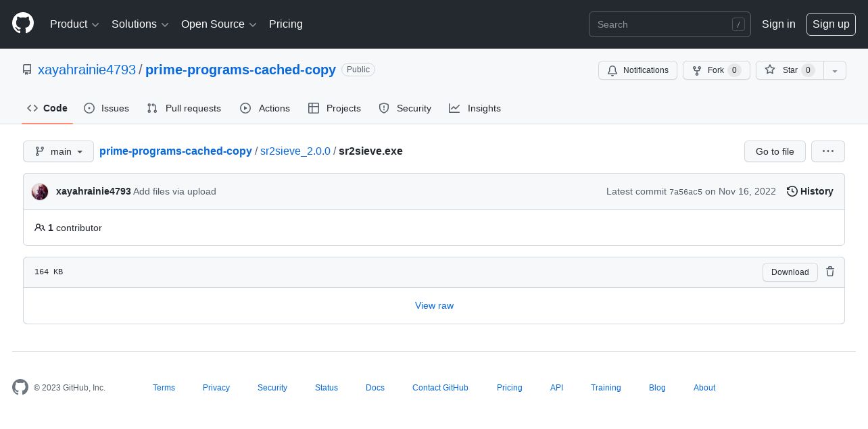
Task: Open the Product dropdown menu
Action: click(74, 24)
